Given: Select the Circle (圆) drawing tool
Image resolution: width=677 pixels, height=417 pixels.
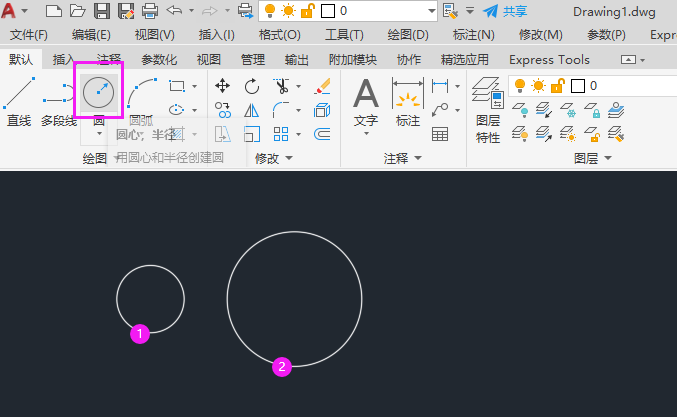Looking at the screenshot, I should click(98, 92).
